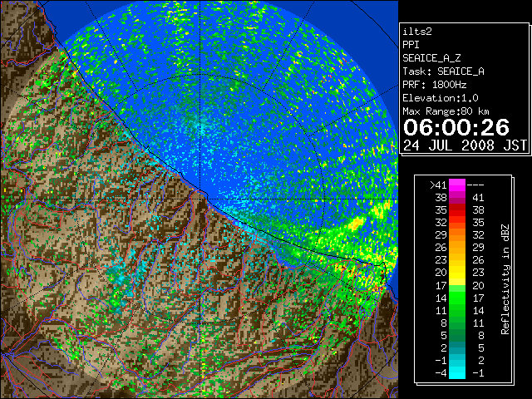
Task: Click the 'Max Range:80 km' text
Action: click(446, 111)
